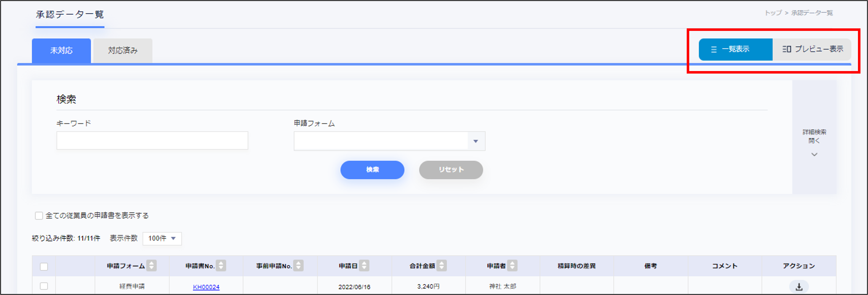Focus the キーワード input field
Viewport: 868px width, 295px height.
coord(152,140)
